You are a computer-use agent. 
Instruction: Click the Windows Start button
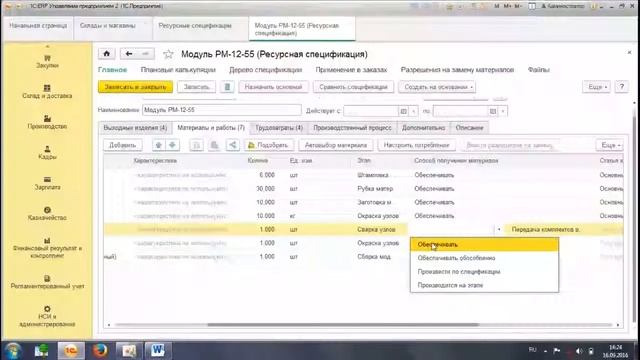coord(13,351)
